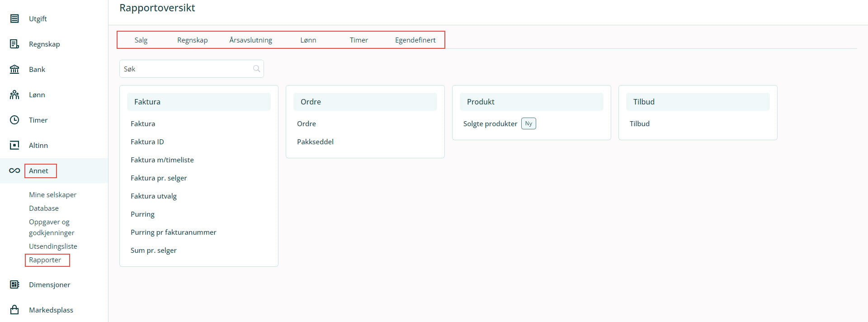Select the Egendefinert tab
This screenshot has height=322, width=868.
click(415, 40)
